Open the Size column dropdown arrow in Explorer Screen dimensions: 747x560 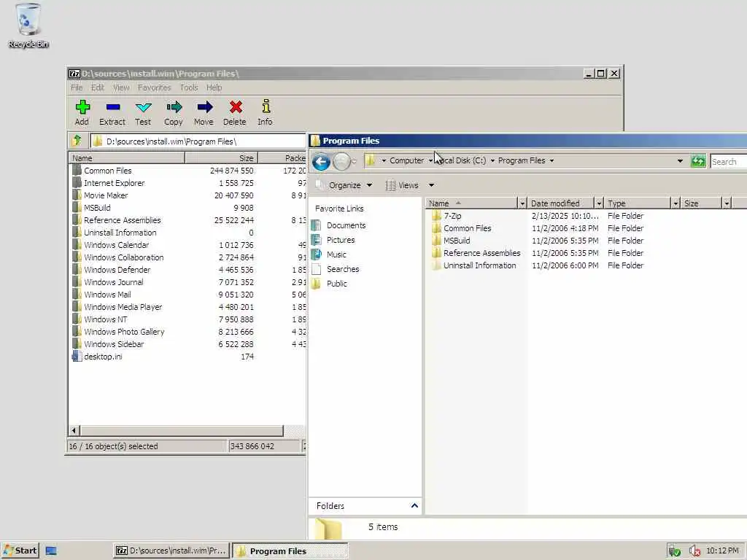(x=727, y=203)
